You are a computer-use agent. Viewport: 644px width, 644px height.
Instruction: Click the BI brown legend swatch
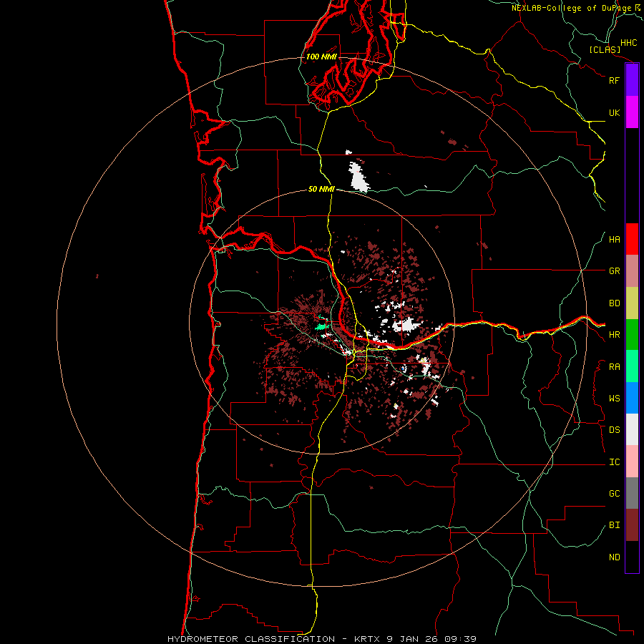tap(632, 525)
